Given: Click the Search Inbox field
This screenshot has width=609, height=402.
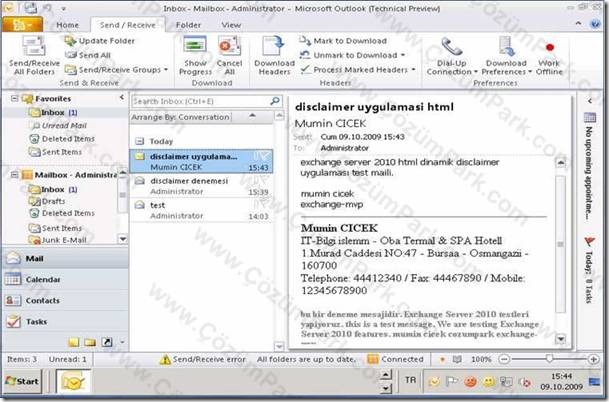Looking at the screenshot, I should (x=200, y=101).
